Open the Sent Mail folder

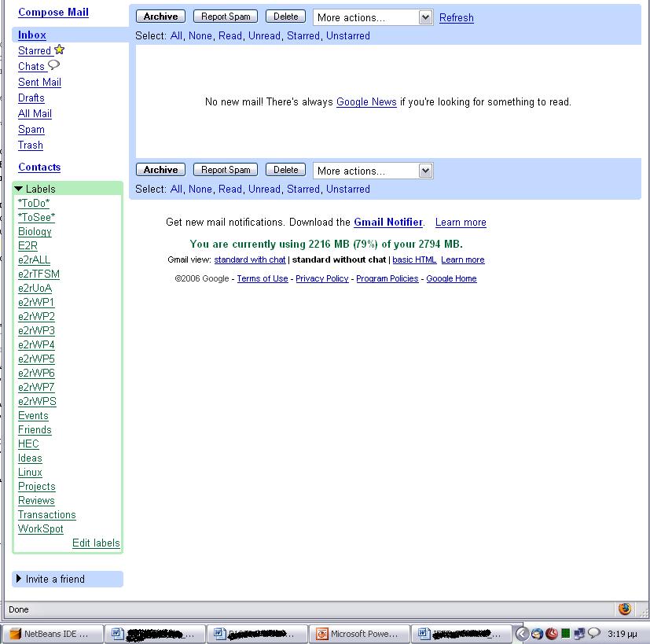point(39,82)
